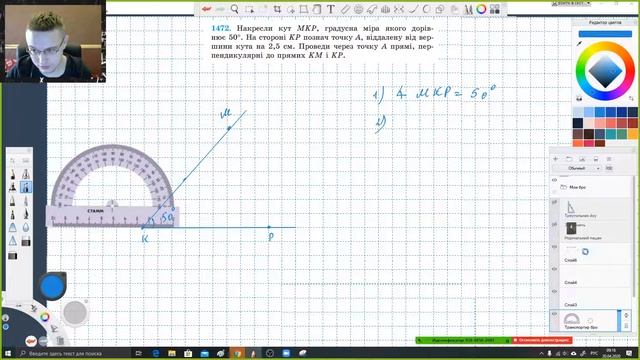Toggle the Symmetry tool

(x=399, y=9)
